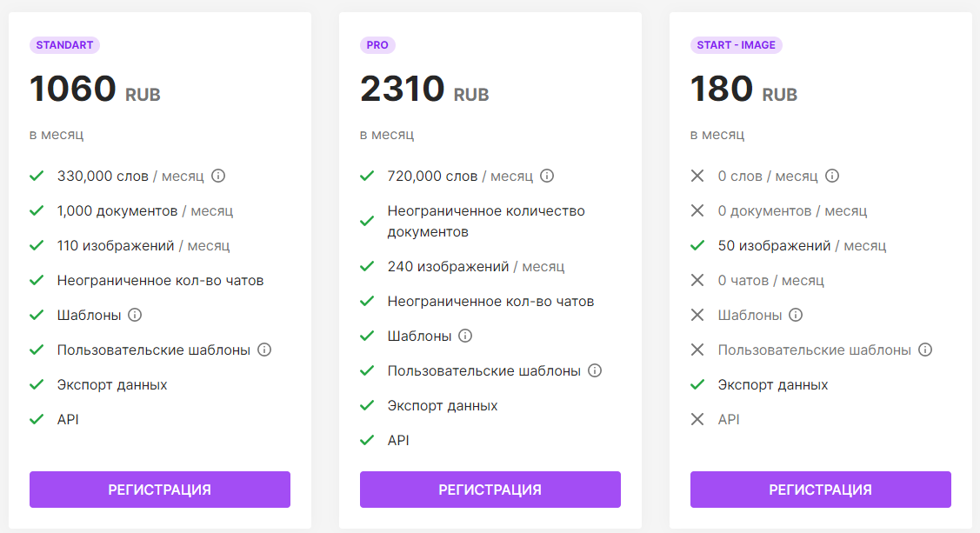Sign up for the 180 RUB plan

(x=821, y=490)
